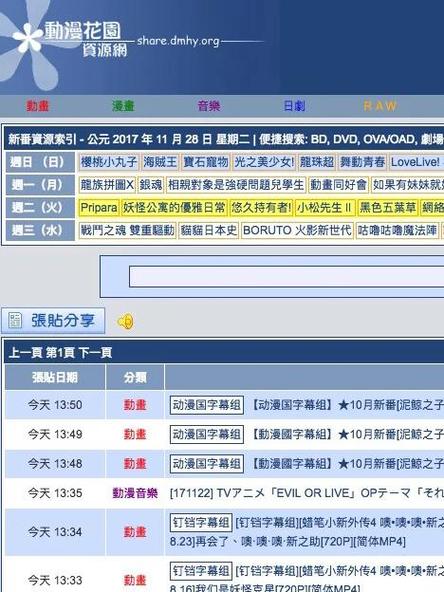Open 光之美少女! anime link
The image size is (444, 592).
click(x=264, y=162)
